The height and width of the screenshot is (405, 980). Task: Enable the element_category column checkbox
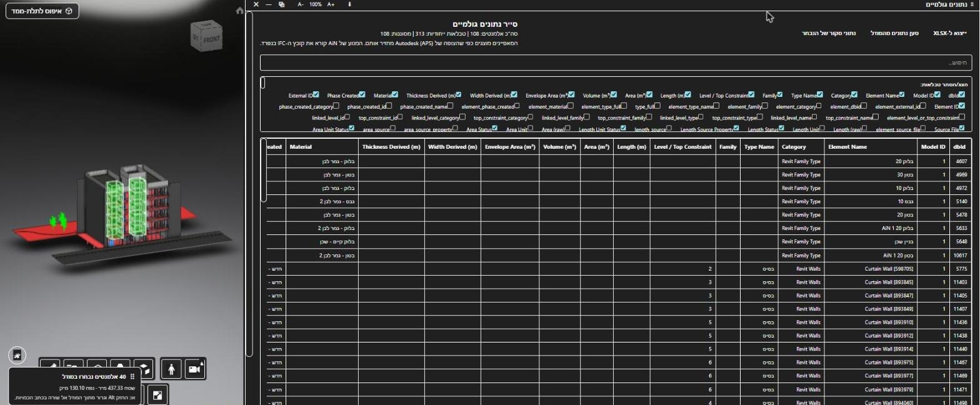click(817, 106)
